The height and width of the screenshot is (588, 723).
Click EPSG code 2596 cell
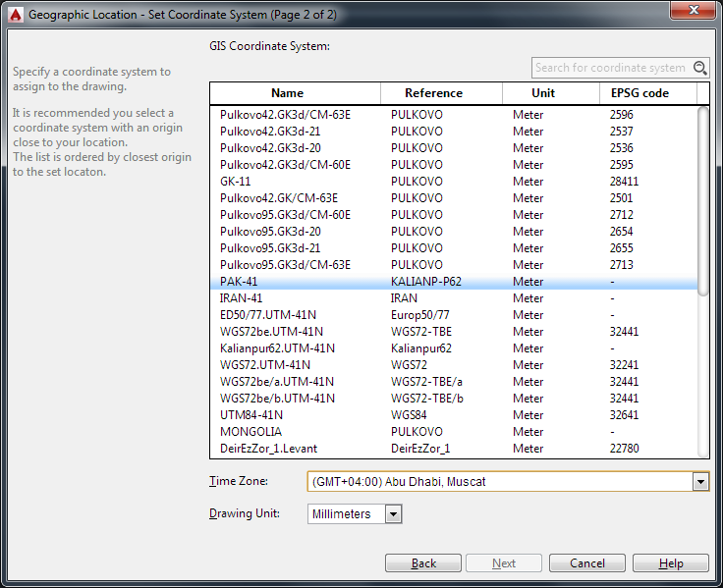point(622,115)
